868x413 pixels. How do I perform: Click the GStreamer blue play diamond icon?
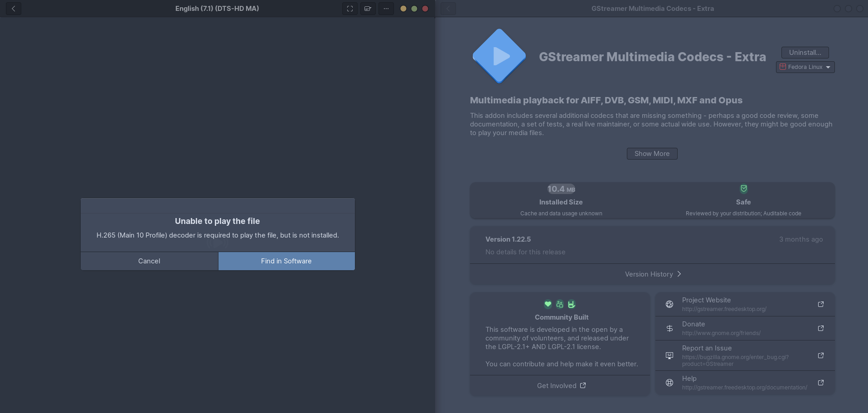pyautogui.click(x=499, y=56)
